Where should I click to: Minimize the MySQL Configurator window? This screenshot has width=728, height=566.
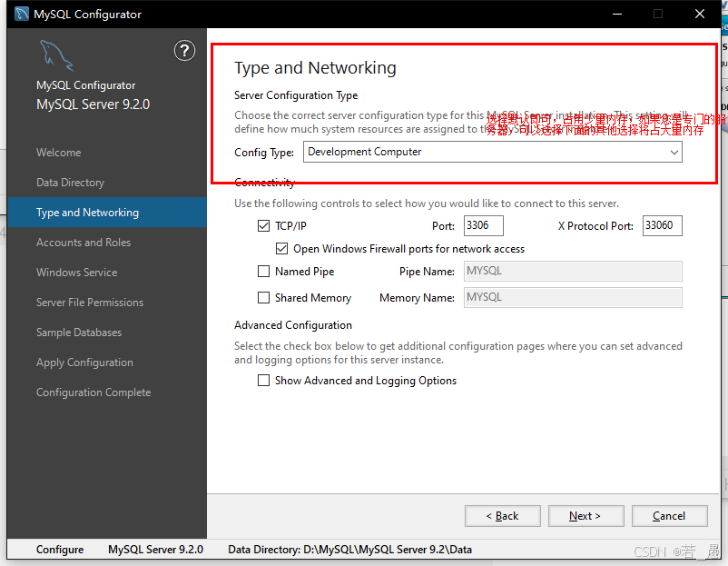617,14
